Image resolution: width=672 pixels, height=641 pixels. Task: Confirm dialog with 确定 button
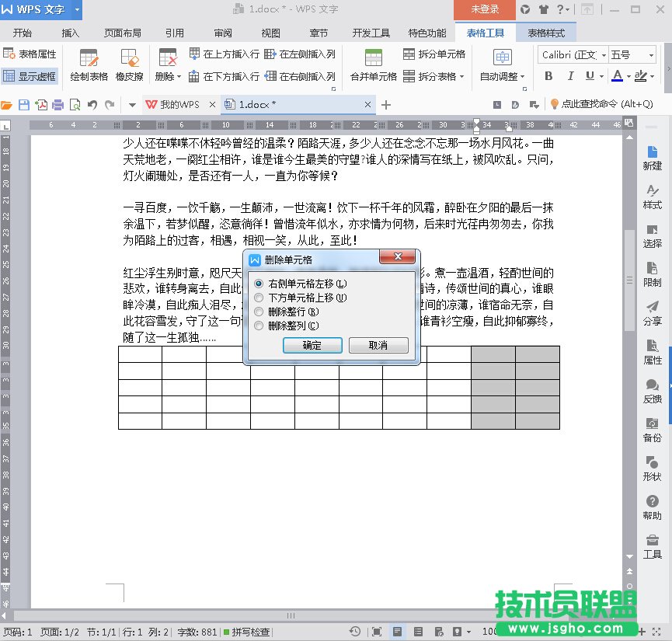coord(312,346)
